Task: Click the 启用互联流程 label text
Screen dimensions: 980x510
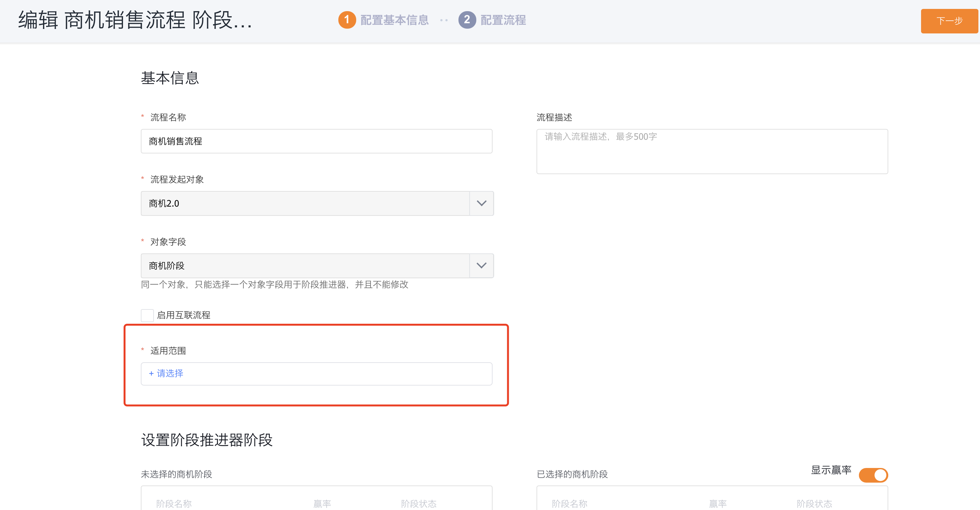Action: (x=184, y=315)
